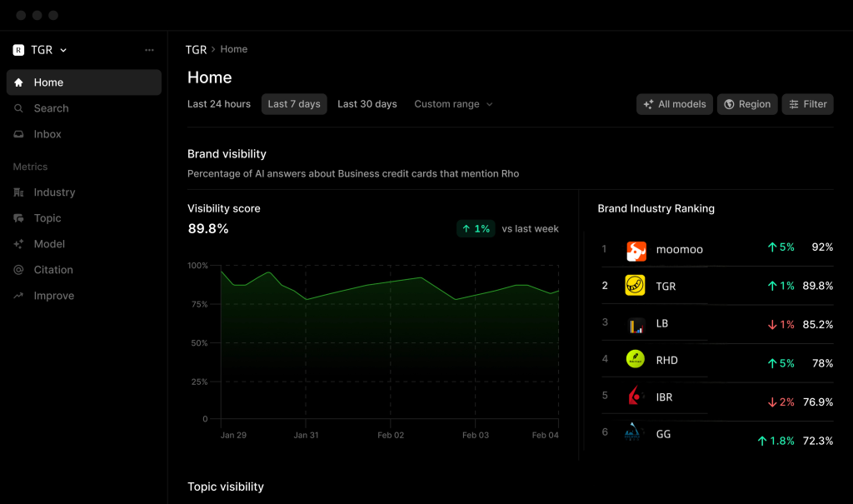Click the RHD row in ranking
This screenshot has width=853, height=504.
click(717, 361)
